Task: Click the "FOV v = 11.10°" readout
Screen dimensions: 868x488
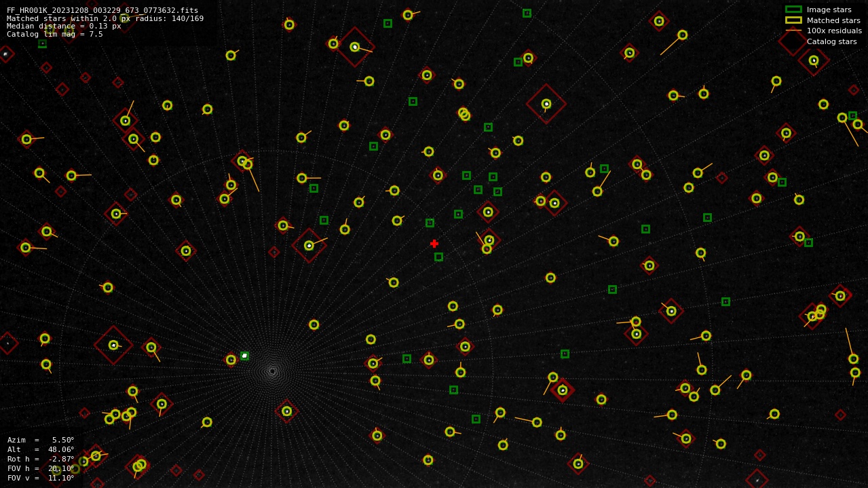Action: click(x=41, y=478)
